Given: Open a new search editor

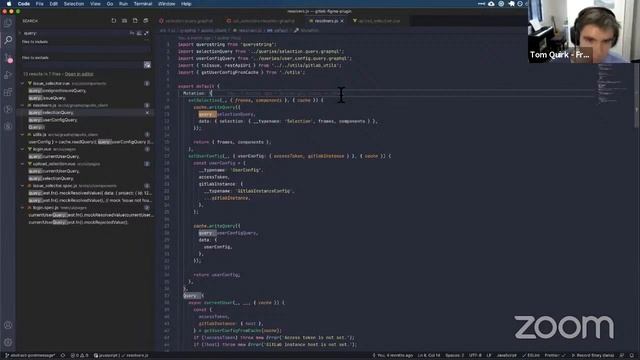Looking at the screenshot, I should click(135, 21).
